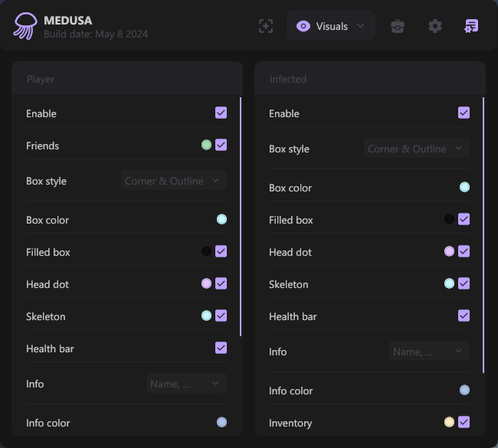Expand the Player Info dropdown
This screenshot has height=448, width=498.
coord(186,384)
